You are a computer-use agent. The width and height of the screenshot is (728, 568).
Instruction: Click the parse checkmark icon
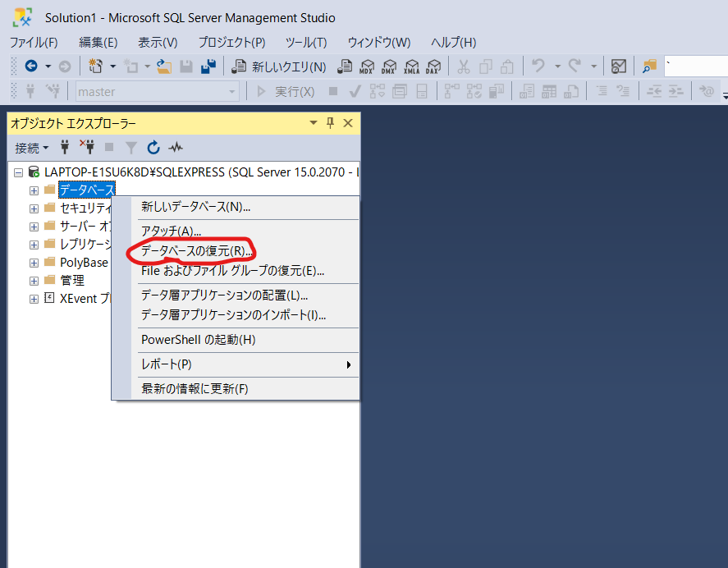355,91
